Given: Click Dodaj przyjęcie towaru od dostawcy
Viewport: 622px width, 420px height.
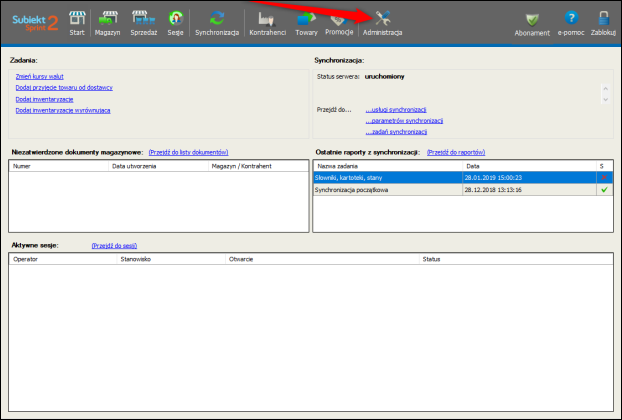Looking at the screenshot, I should tap(66, 88).
